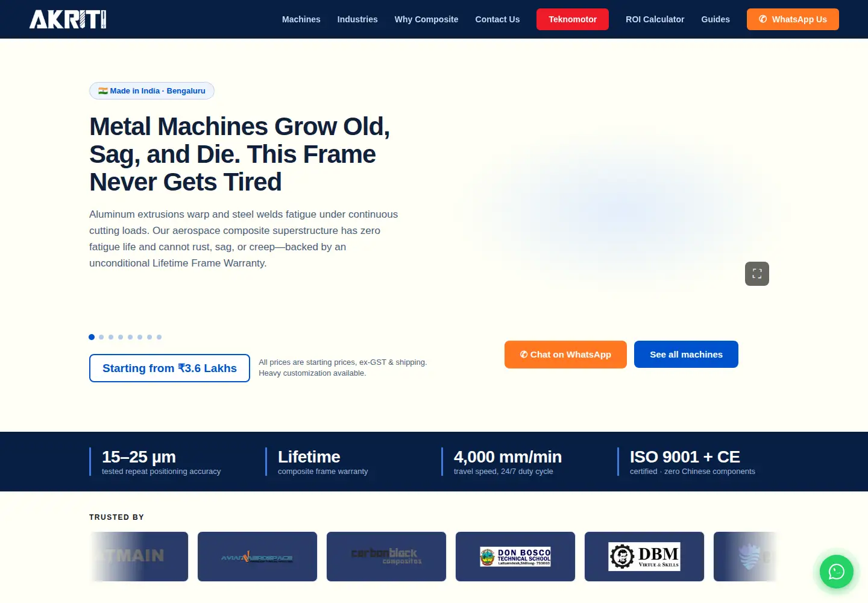Click the DBM Virtue & Skills logo
The width and height of the screenshot is (868, 603).
point(644,557)
